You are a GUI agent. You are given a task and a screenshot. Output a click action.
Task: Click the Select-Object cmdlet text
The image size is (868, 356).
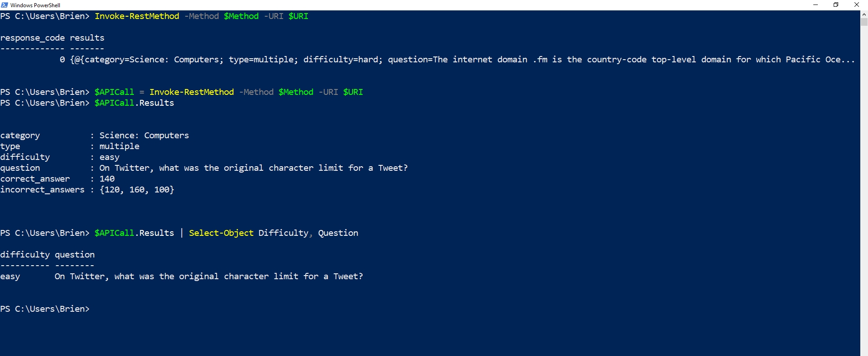point(221,233)
